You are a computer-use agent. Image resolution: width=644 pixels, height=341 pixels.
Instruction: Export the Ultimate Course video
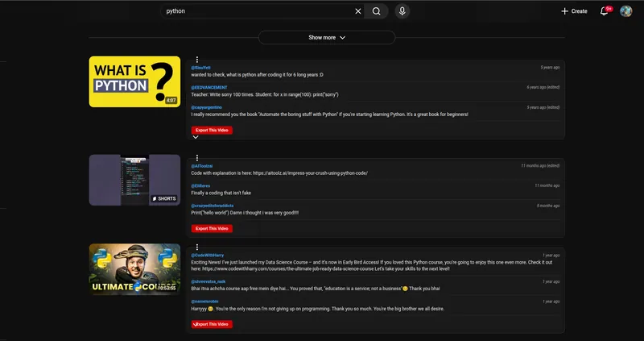[x=212, y=324]
